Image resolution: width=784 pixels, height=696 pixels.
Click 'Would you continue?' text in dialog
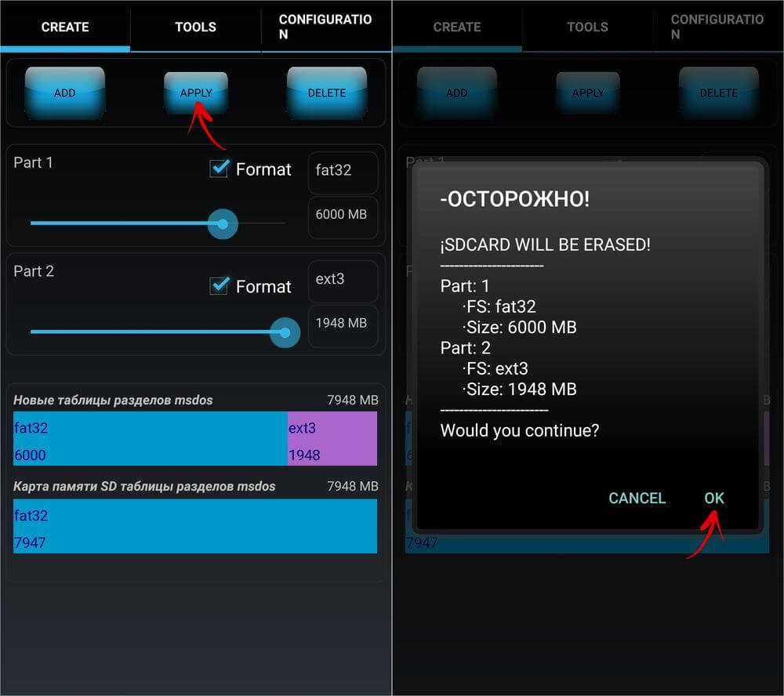[x=520, y=430]
